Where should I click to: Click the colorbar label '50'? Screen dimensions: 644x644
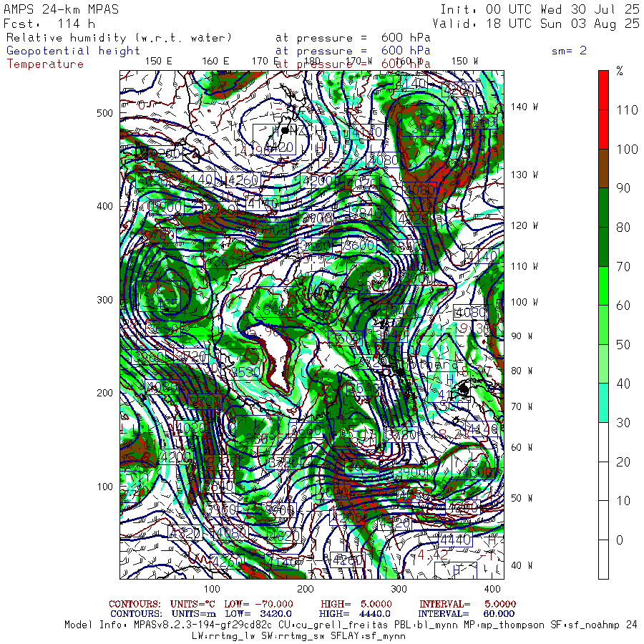623,345
